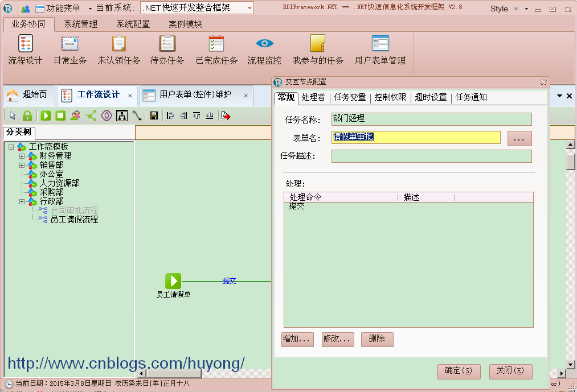Image resolution: width=577 pixels, height=392 pixels.
Task: Select the pointer arrow tool
Action: (x=13, y=116)
